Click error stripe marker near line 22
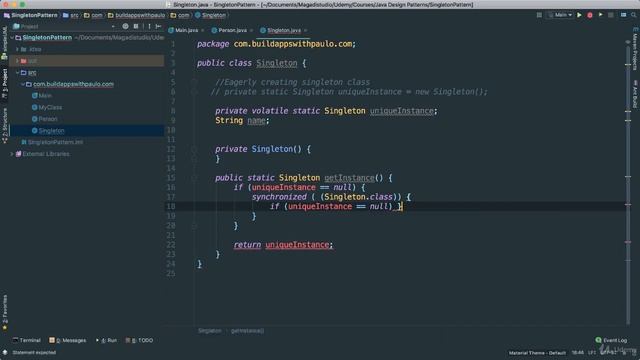Viewport: 640px width, 360px height. click(628, 242)
